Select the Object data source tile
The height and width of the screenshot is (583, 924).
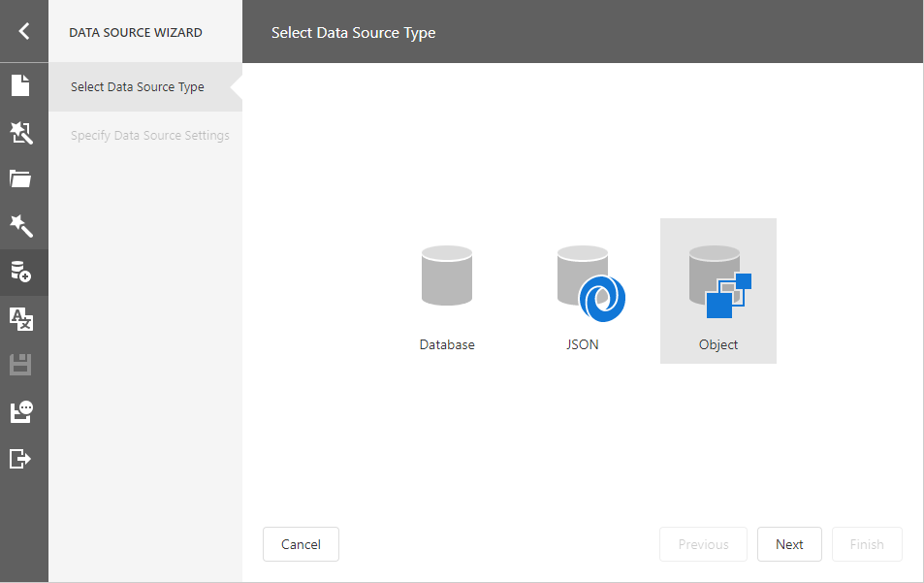[718, 291]
